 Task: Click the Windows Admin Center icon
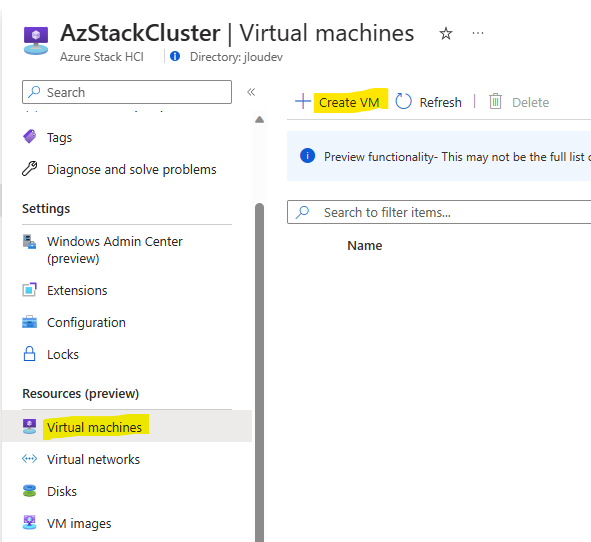(29, 242)
